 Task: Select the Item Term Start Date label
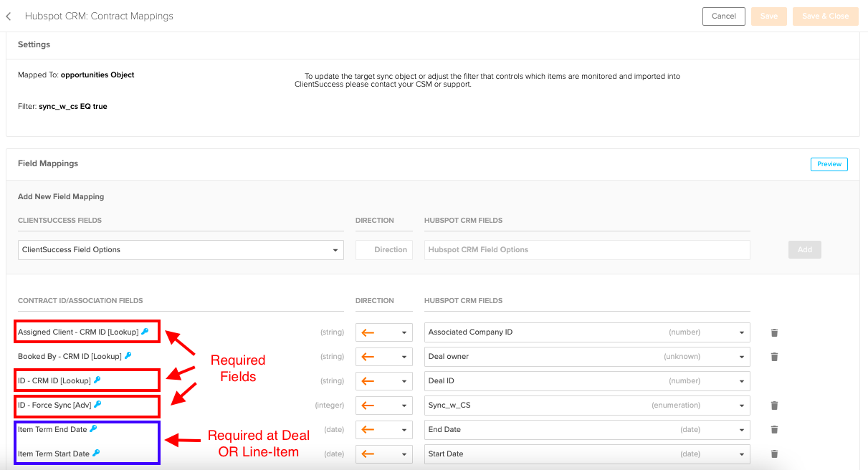(x=54, y=454)
